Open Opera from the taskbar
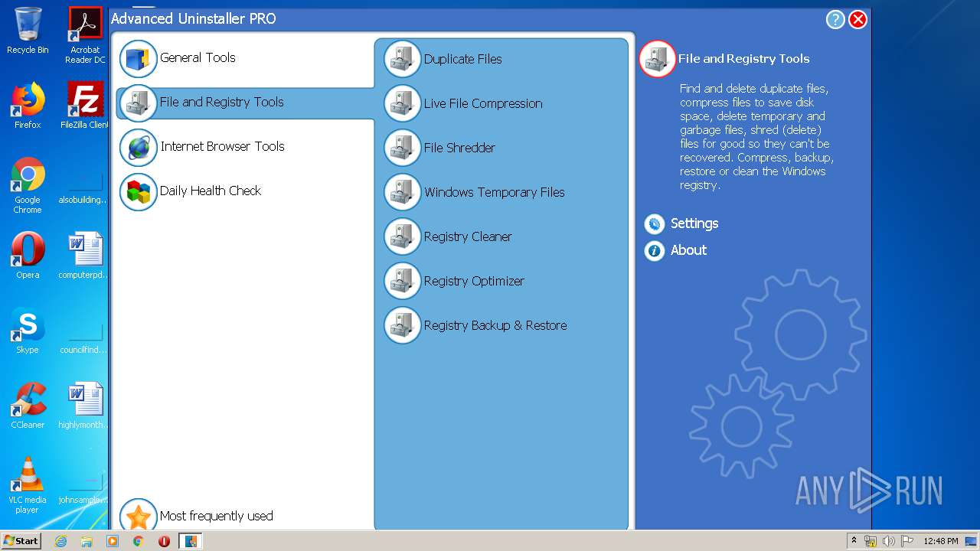 pos(164,541)
